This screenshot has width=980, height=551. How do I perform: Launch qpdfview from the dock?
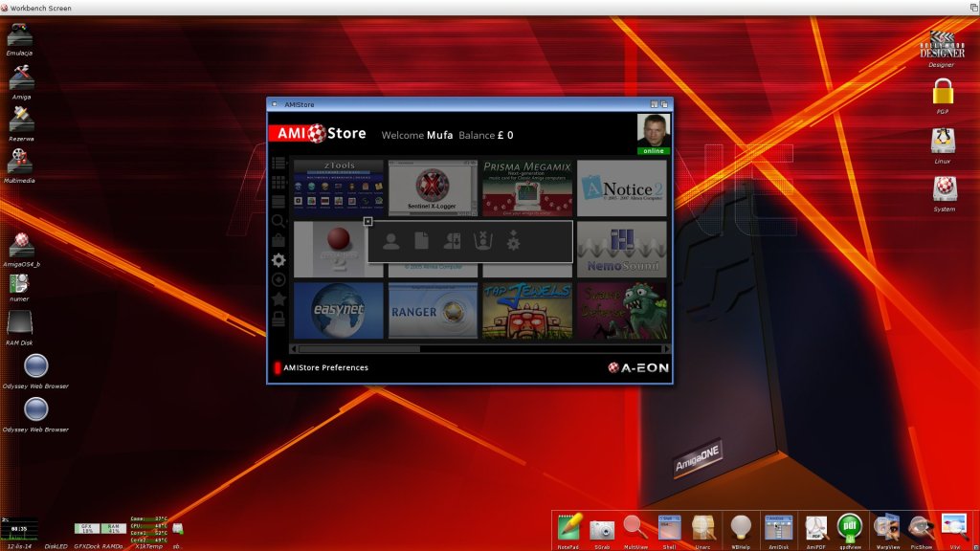(850, 530)
